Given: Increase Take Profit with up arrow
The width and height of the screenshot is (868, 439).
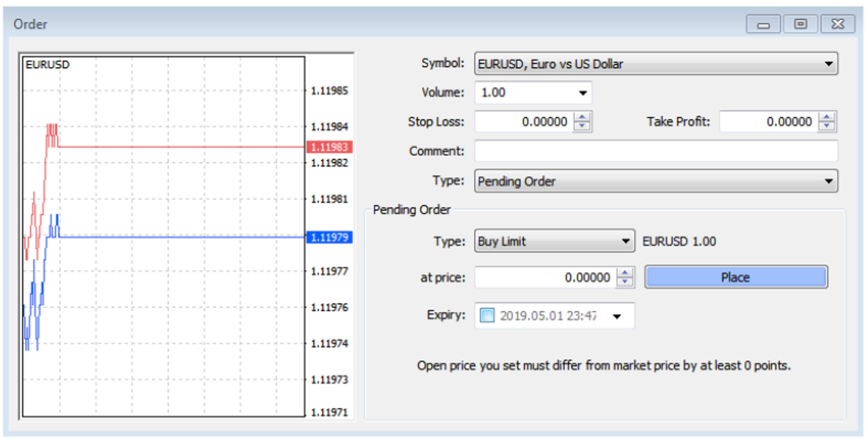Looking at the screenshot, I should click(827, 117).
